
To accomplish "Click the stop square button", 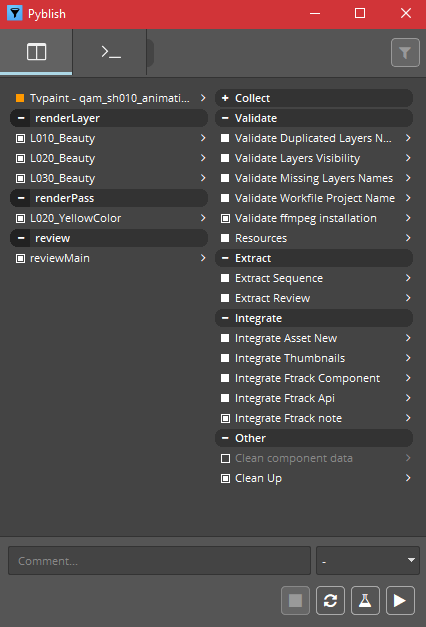I will click(295, 600).
